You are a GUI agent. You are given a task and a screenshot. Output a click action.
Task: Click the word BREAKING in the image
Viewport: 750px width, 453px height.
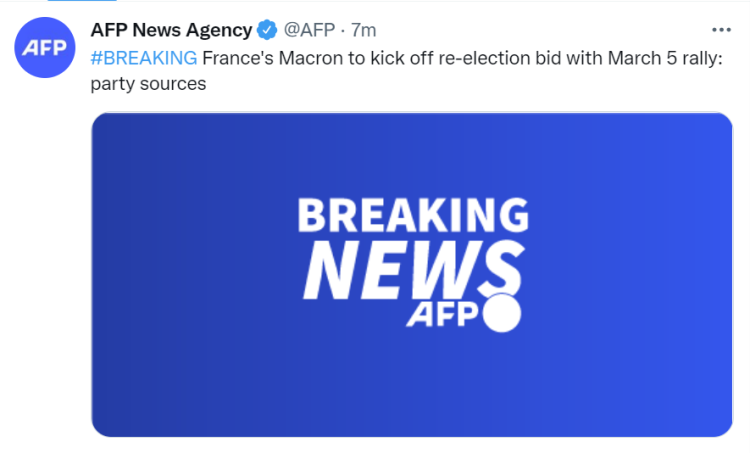point(413,216)
